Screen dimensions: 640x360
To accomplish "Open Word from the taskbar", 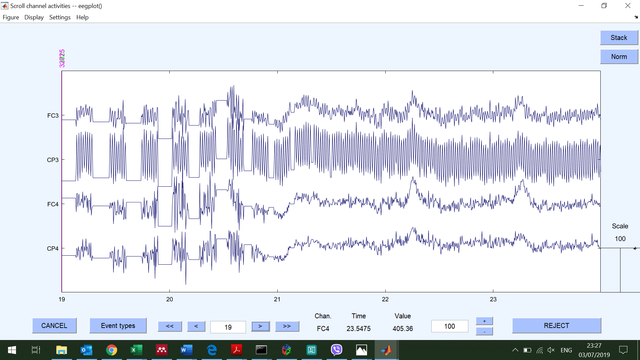I will pyautogui.click(x=187, y=350).
